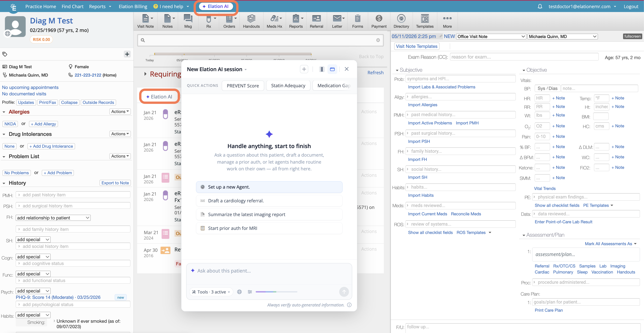The width and height of the screenshot is (644, 333).
Task: Click the PREVENT Score quick action
Action: [243, 85]
